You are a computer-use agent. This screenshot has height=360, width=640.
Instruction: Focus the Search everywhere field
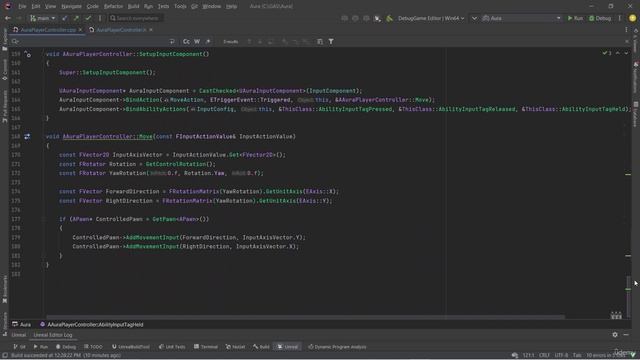click(136, 18)
